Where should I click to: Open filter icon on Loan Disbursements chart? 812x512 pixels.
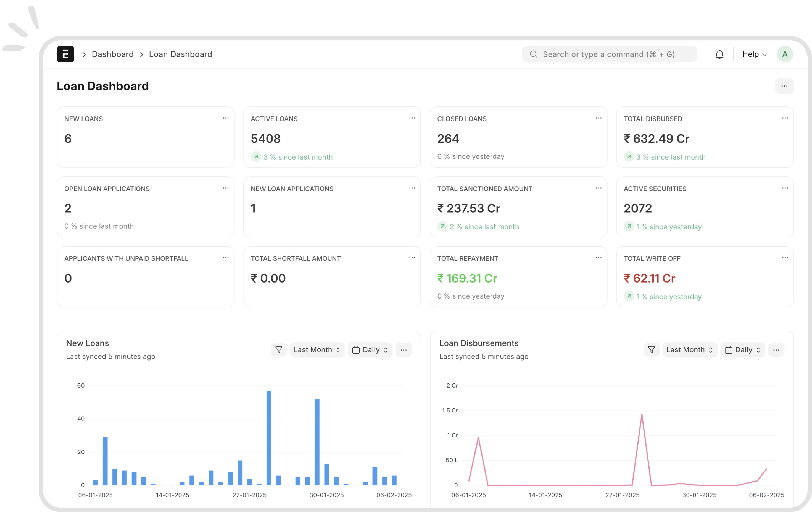[x=651, y=350]
